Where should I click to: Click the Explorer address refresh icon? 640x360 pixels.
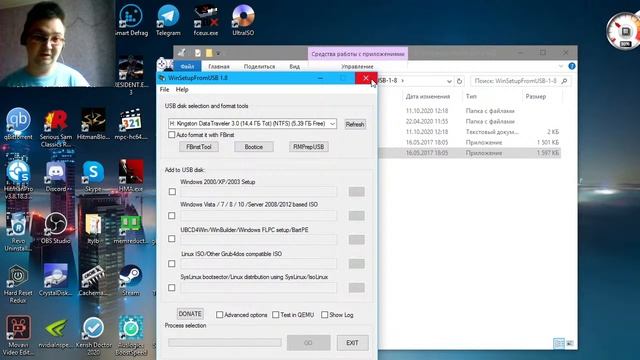pyautogui.click(x=460, y=81)
